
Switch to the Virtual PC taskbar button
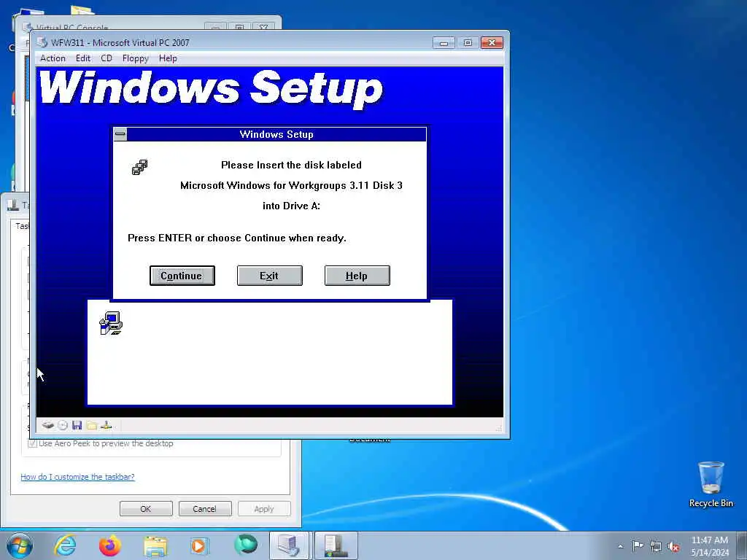pyautogui.click(x=290, y=545)
